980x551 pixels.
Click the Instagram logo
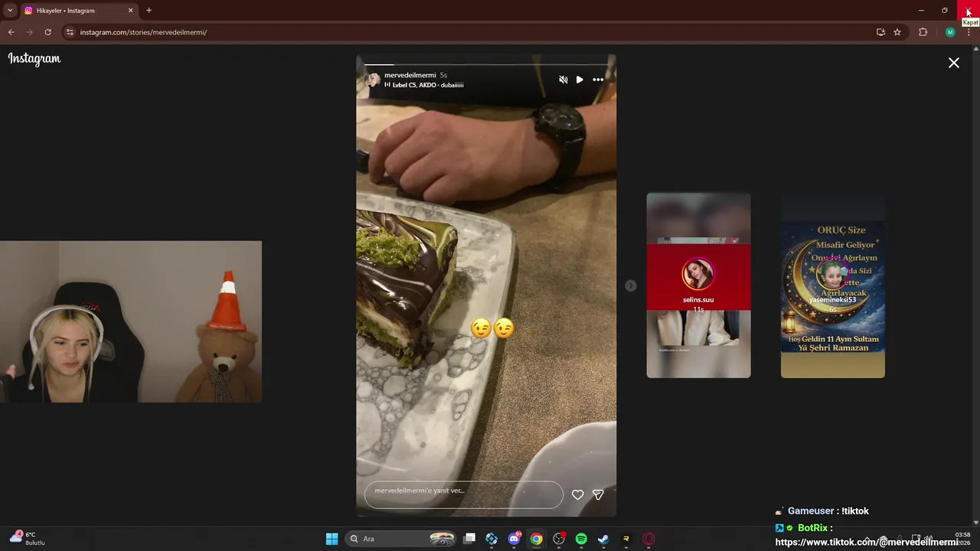[34, 59]
